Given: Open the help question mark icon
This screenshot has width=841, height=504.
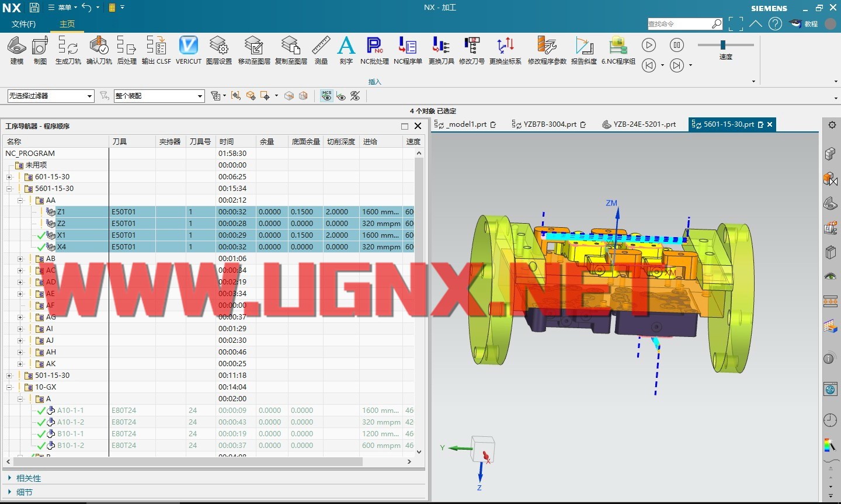Looking at the screenshot, I should tap(775, 24).
